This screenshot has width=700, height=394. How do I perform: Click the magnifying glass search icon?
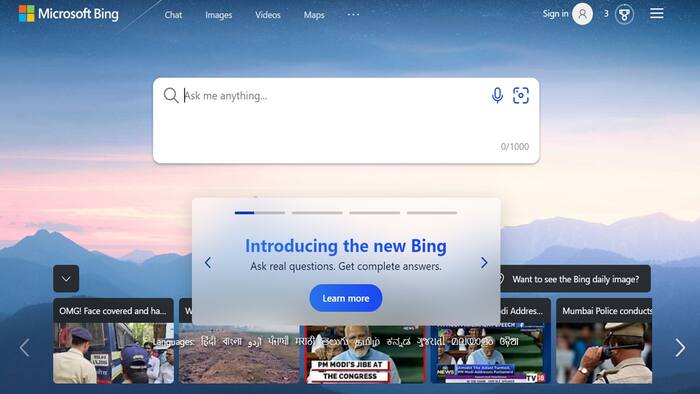coord(171,95)
